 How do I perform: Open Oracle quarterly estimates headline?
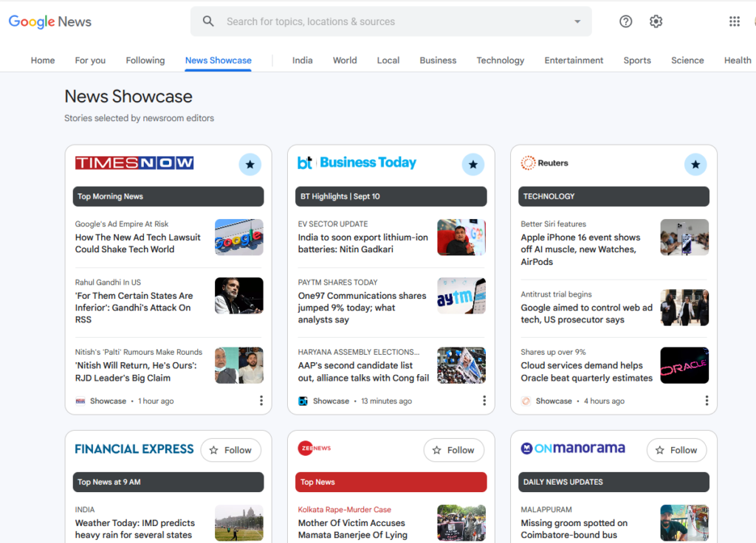coord(586,372)
